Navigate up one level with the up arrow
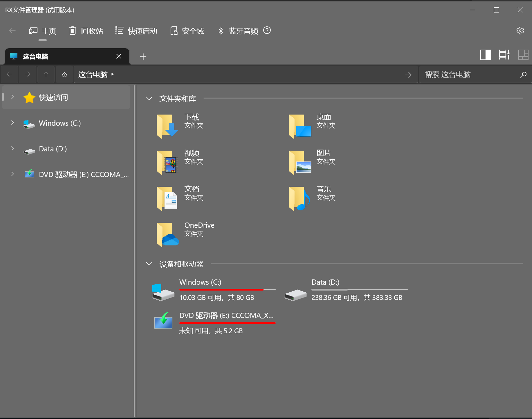 pyautogui.click(x=46, y=74)
